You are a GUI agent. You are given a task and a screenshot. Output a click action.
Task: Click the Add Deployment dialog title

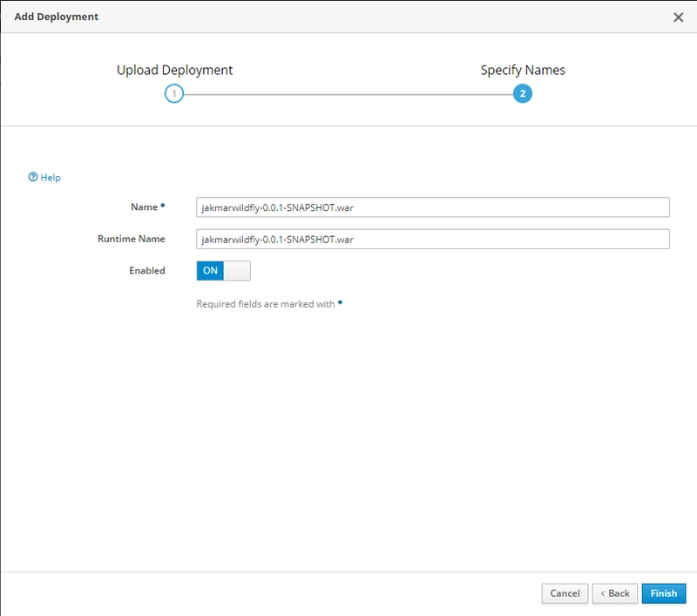tap(56, 17)
